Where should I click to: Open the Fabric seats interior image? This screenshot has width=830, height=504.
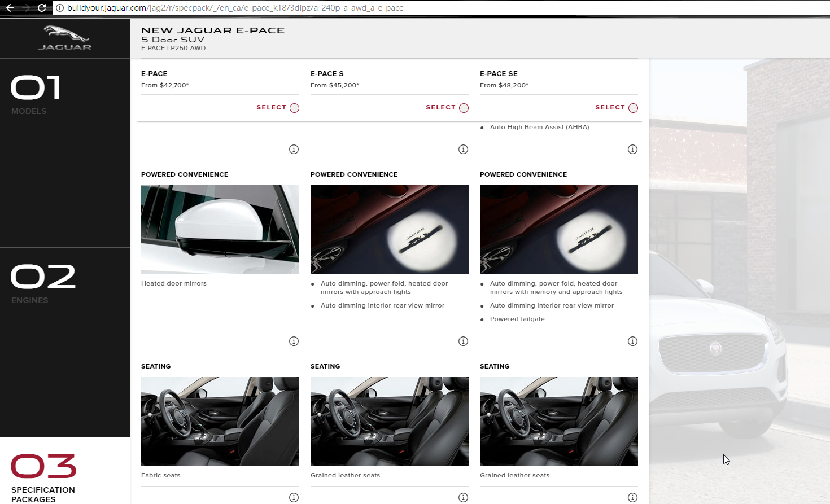[x=220, y=422]
